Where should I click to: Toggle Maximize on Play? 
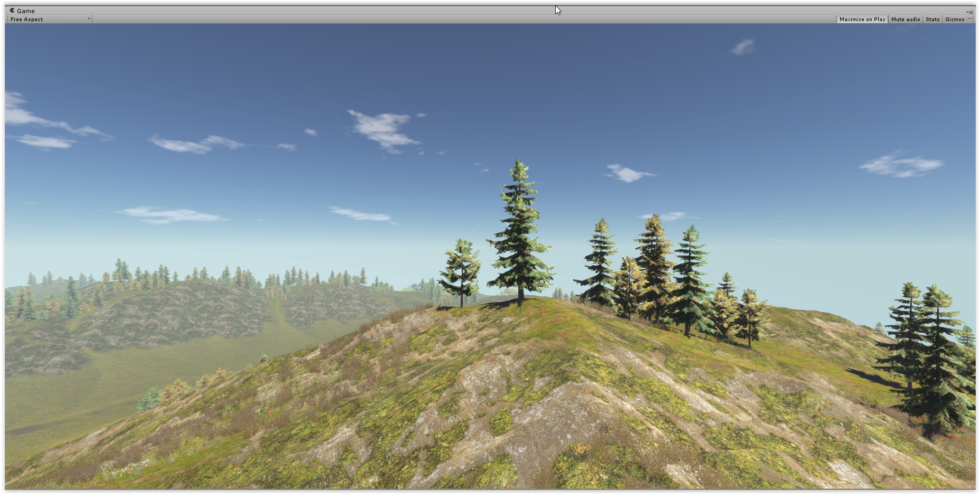pyautogui.click(x=862, y=19)
